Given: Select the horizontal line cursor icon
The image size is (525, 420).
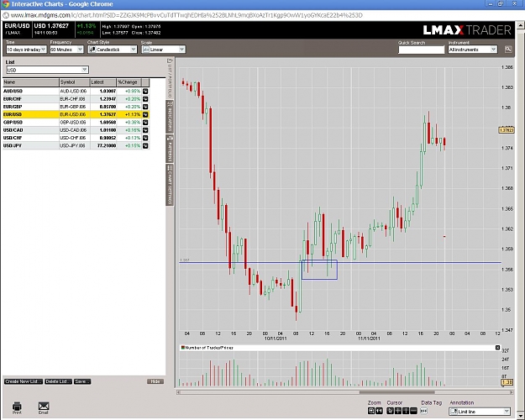Looking at the screenshot, I should click(x=413, y=411).
